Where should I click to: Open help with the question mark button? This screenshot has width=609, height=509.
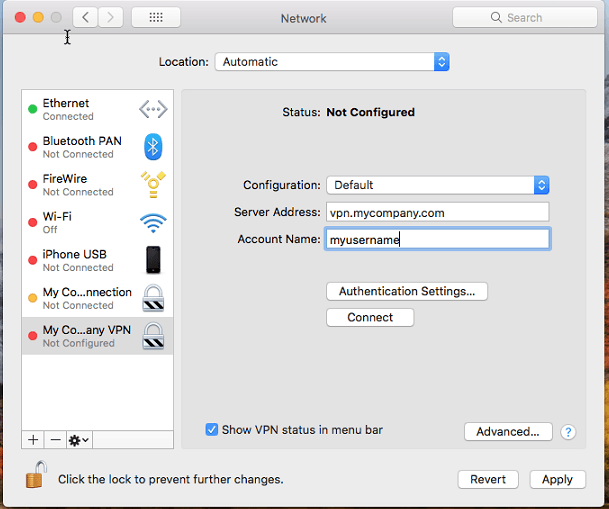click(x=568, y=432)
